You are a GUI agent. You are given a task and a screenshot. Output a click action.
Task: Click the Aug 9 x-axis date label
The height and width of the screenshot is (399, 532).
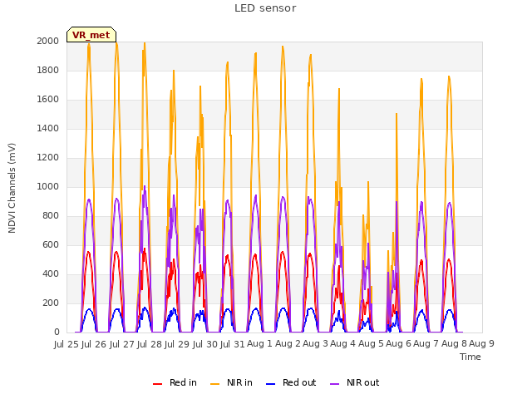click(x=481, y=343)
